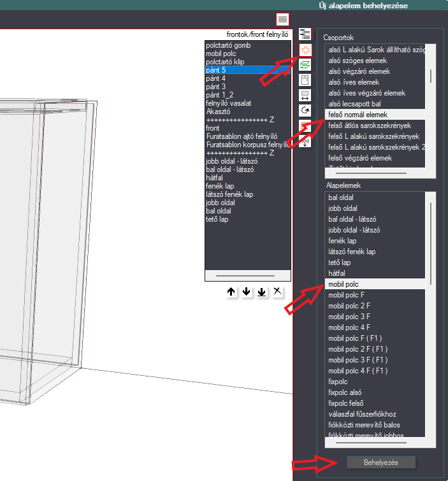The image size is (448, 481).
Task: Select the horizontal resize width icon
Action: [x=305, y=96]
